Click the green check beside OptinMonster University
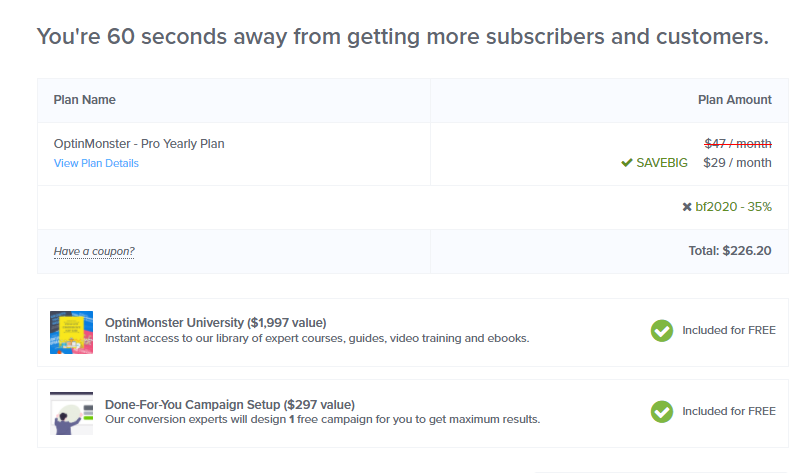Viewport: 804px width, 473px height. click(661, 330)
